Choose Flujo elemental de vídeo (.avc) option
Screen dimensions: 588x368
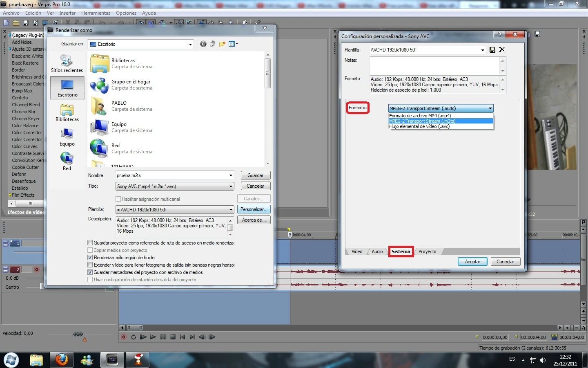tap(441, 126)
